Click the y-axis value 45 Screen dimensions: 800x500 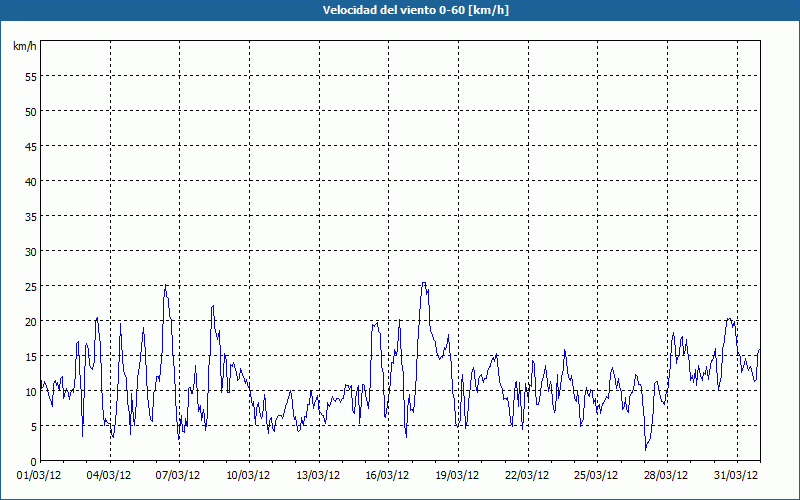pos(31,146)
